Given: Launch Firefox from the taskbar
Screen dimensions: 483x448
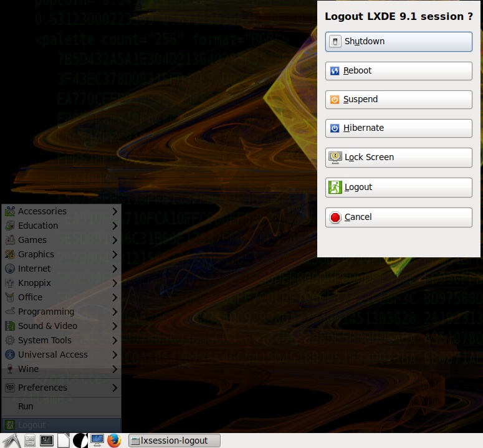Looking at the screenshot, I should coord(114,441).
